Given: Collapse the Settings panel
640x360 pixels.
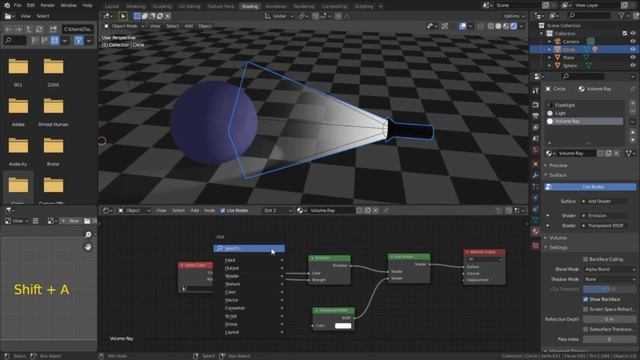Looking at the screenshot, I should tap(558, 247).
